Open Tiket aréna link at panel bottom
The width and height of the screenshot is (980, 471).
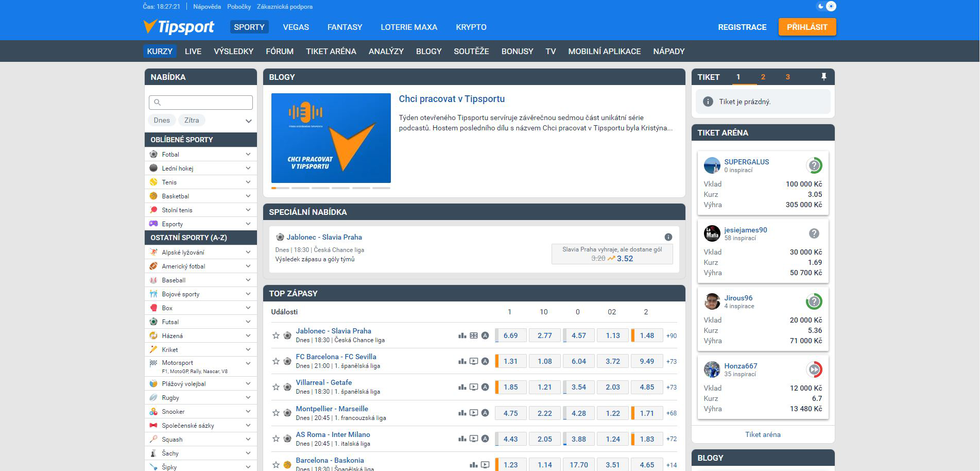[763, 434]
